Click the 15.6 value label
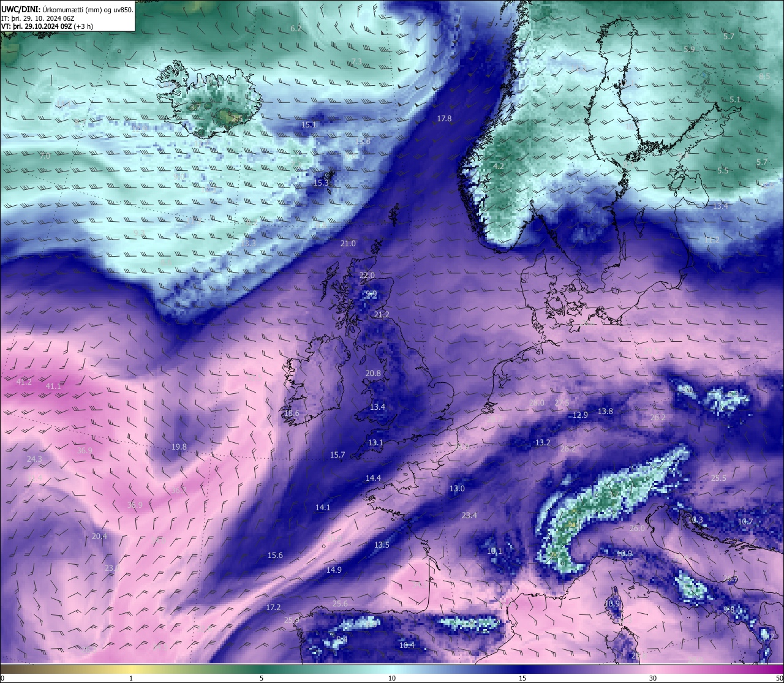784x683 pixels. (275, 555)
